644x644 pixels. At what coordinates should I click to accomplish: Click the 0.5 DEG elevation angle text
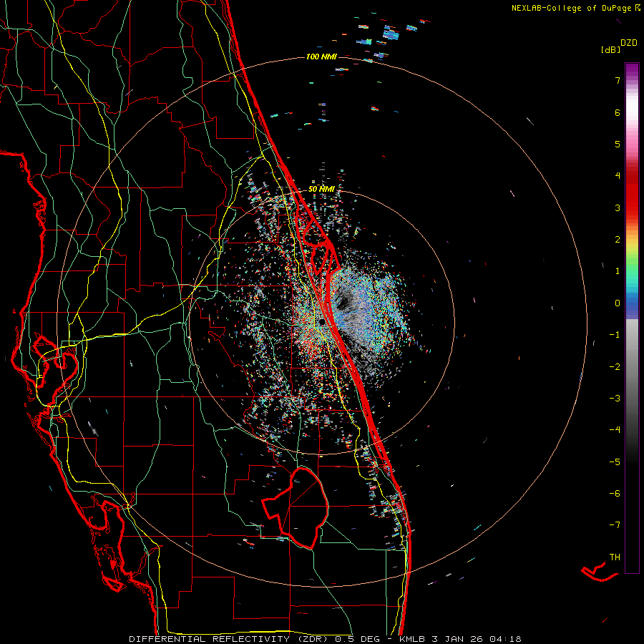point(357,639)
